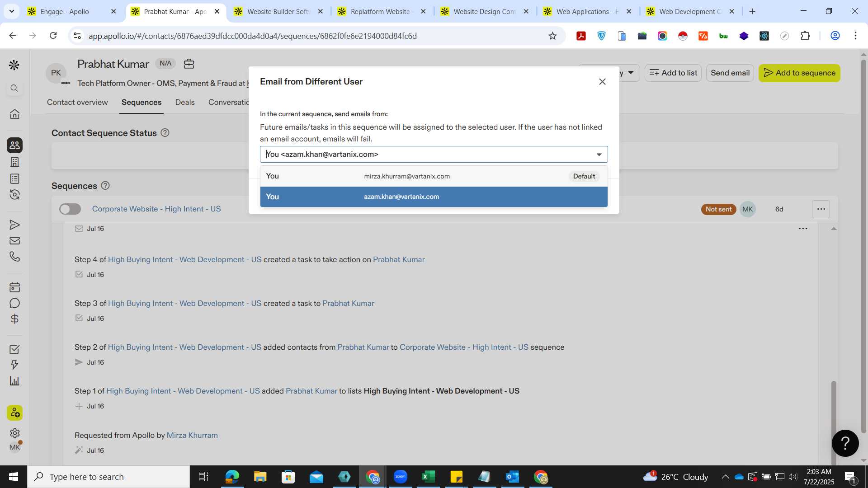
Task: Open Tasks checkbox icon in sidebar
Action: point(14,349)
